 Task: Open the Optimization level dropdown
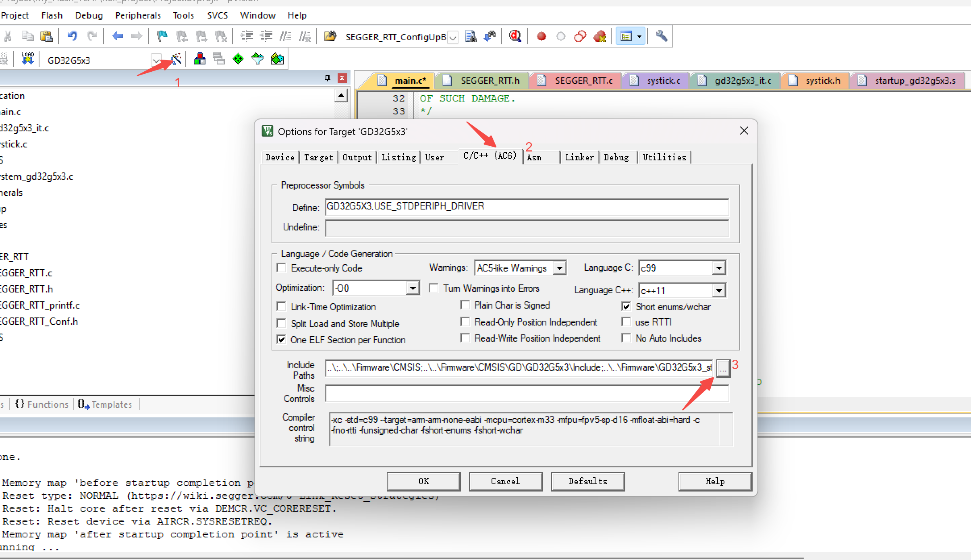[x=412, y=288]
